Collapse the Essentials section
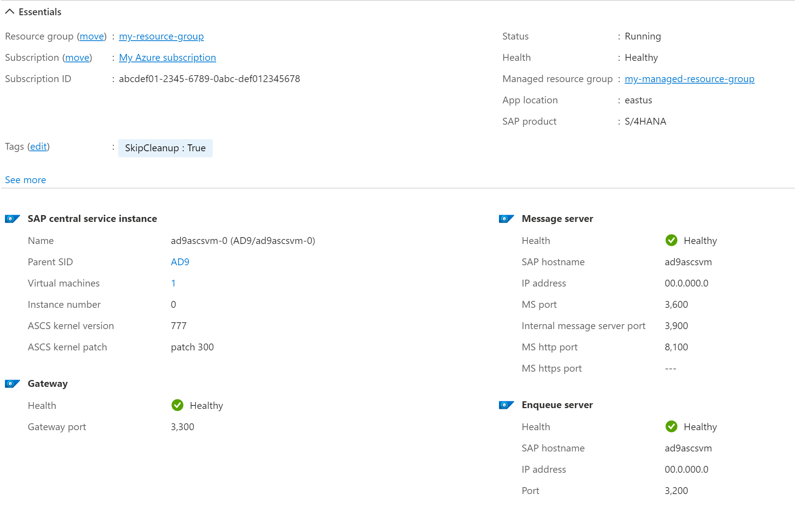This screenshot has height=532, width=795. [x=9, y=11]
